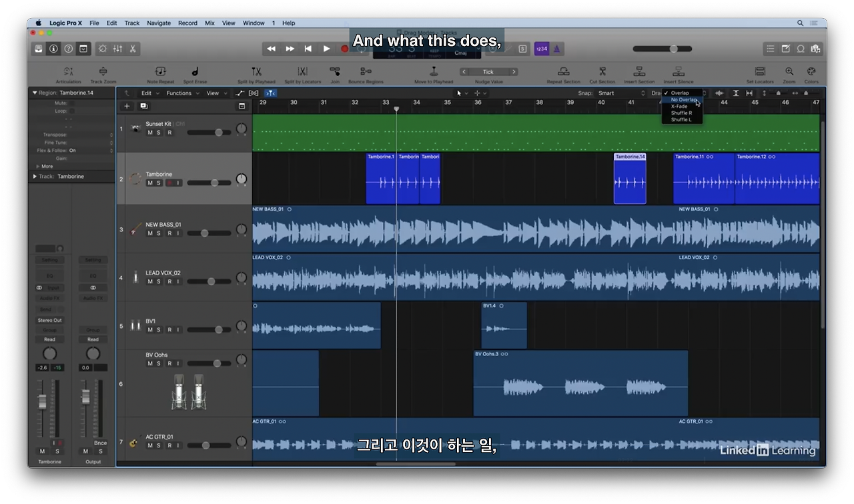The width and height of the screenshot is (854, 504).
Task: Click the Repeat Section icon
Action: pyautogui.click(x=563, y=71)
